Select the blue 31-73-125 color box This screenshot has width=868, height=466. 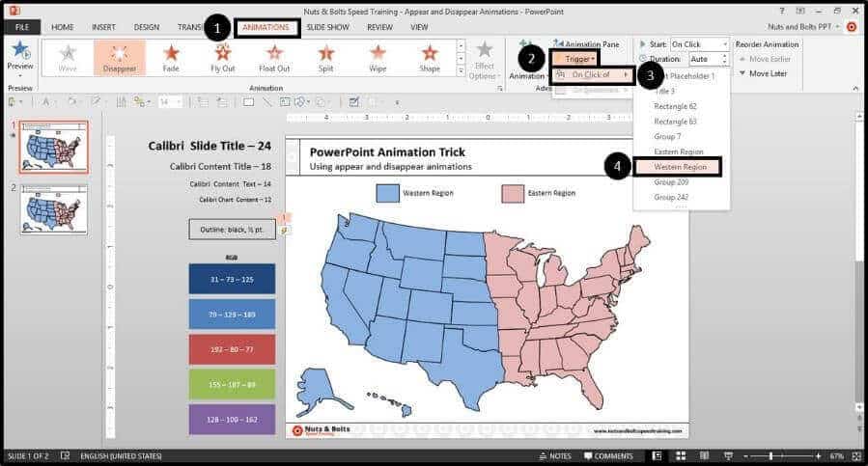(232, 279)
